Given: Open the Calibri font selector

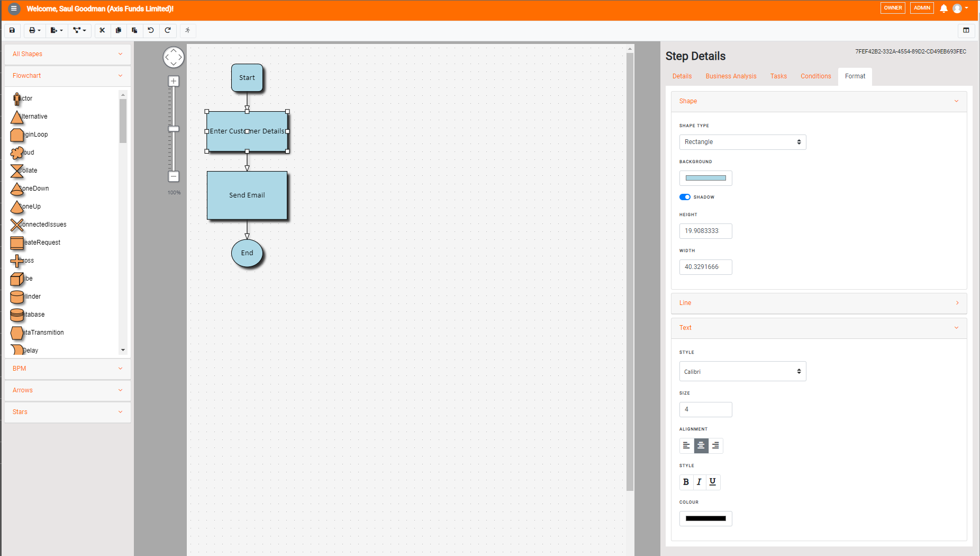Looking at the screenshot, I should [x=742, y=371].
